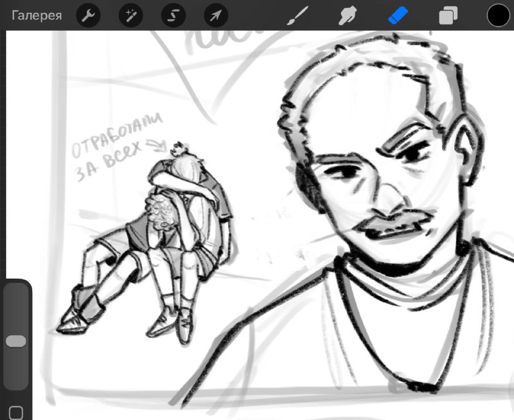This screenshot has width=514, height=420.
Task: Select the Transform arrow tool
Action: (x=216, y=15)
